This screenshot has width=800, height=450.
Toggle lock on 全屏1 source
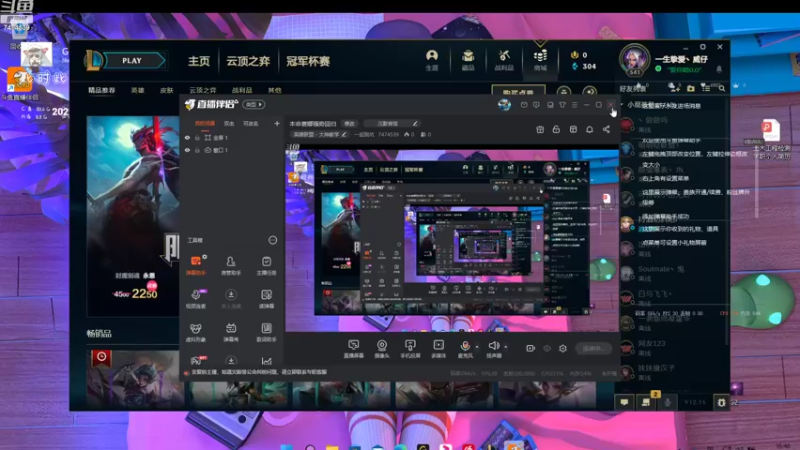(x=197, y=138)
